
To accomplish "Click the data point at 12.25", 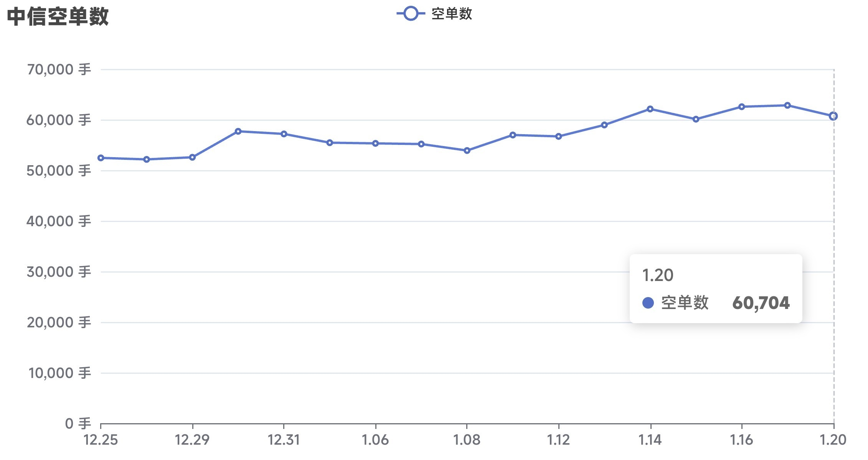I will click(x=101, y=158).
